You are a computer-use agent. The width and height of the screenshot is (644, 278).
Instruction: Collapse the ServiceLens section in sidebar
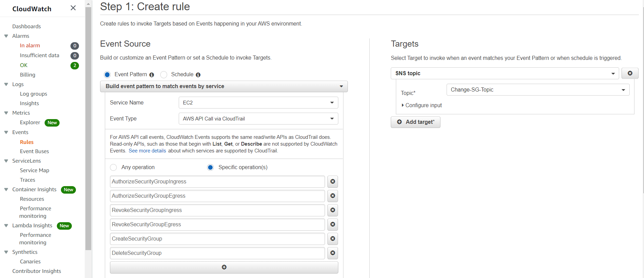(6, 161)
